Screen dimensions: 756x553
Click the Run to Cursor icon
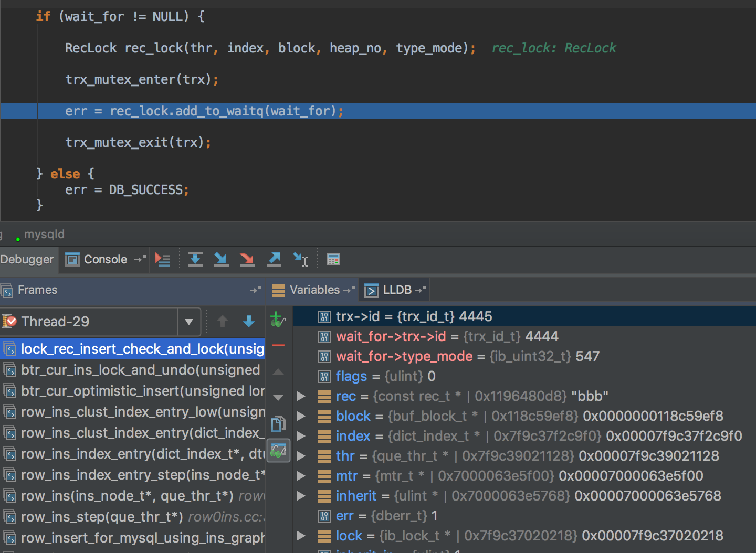click(300, 259)
